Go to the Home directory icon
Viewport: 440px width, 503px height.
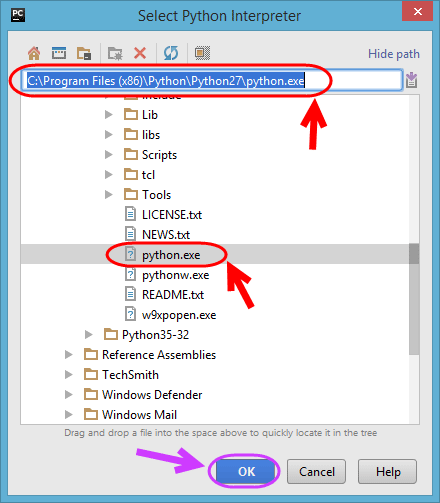click(34, 53)
